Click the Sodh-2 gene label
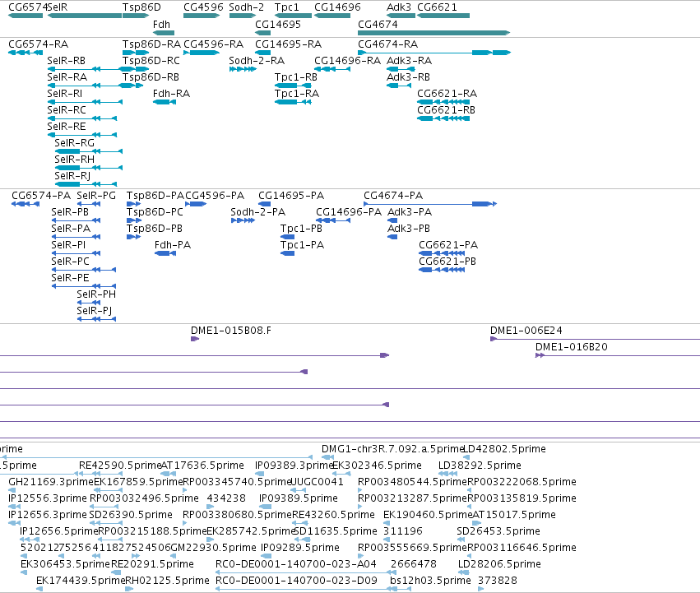 (x=247, y=7)
